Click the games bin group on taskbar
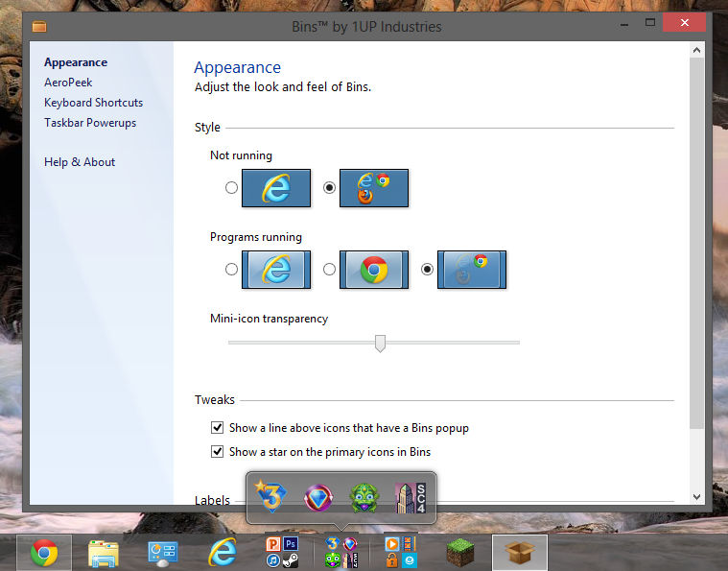The image size is (728, 571). pos(341,553)
